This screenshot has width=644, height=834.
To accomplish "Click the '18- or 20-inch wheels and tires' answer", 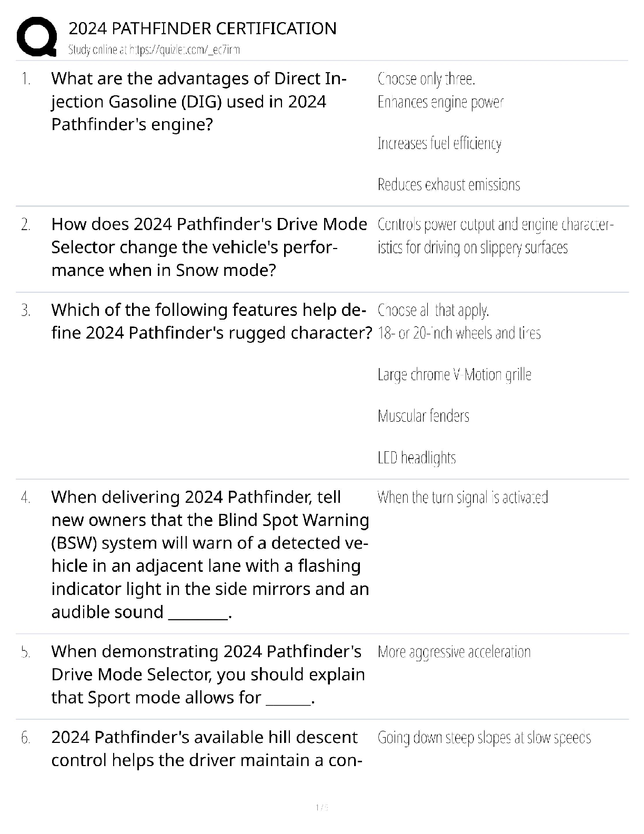I will coord(459,333).
